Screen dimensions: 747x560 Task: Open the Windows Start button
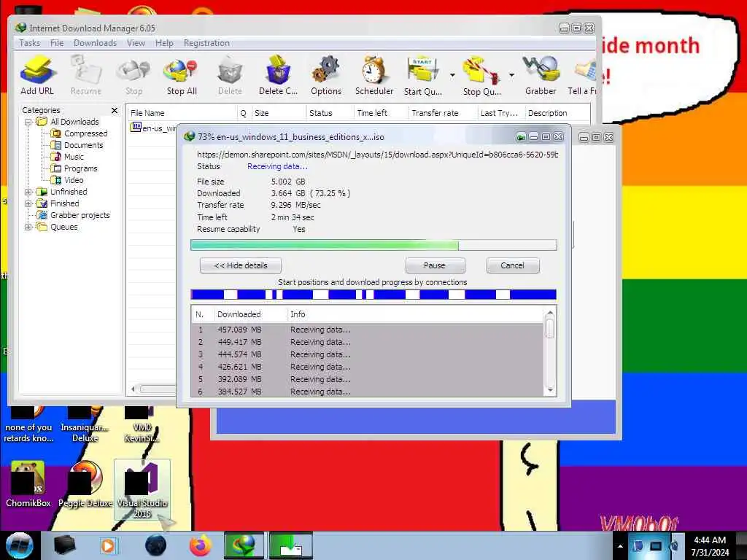tap(19, 545)
